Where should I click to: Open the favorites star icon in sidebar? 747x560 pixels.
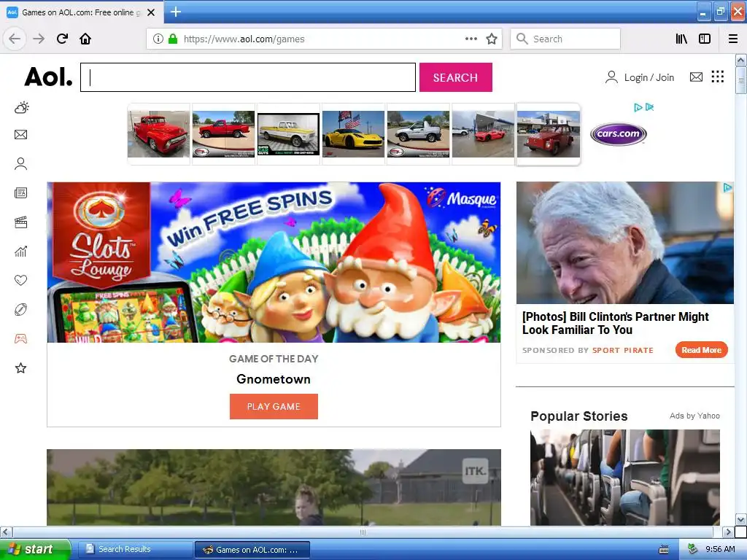[x=20, y=367]
